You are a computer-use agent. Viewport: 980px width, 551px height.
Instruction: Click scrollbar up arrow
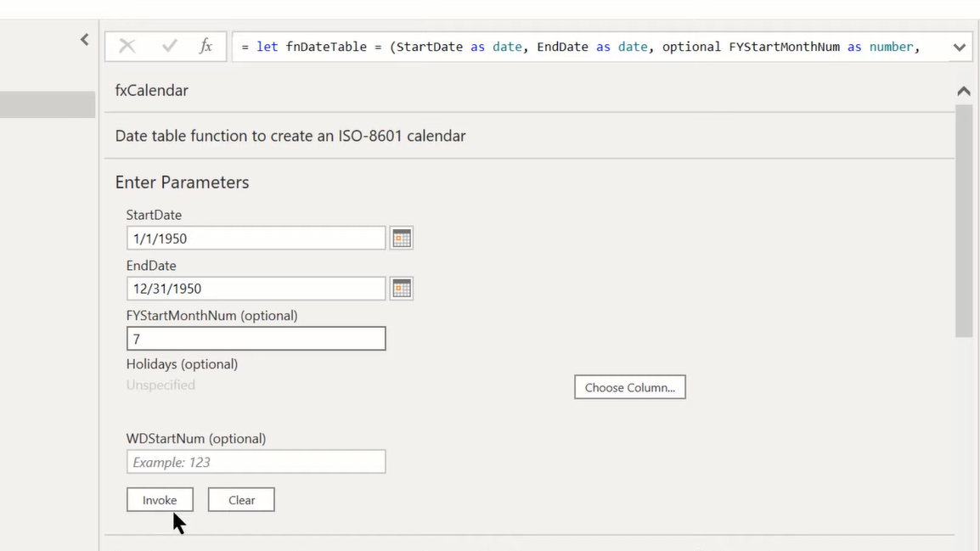(x=964, y=91)
